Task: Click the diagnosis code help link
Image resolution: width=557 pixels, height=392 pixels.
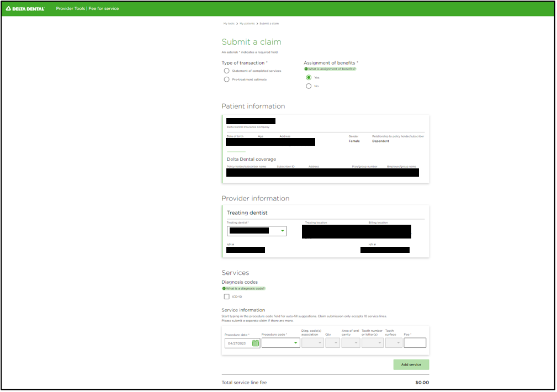Action: coord(243,288)
